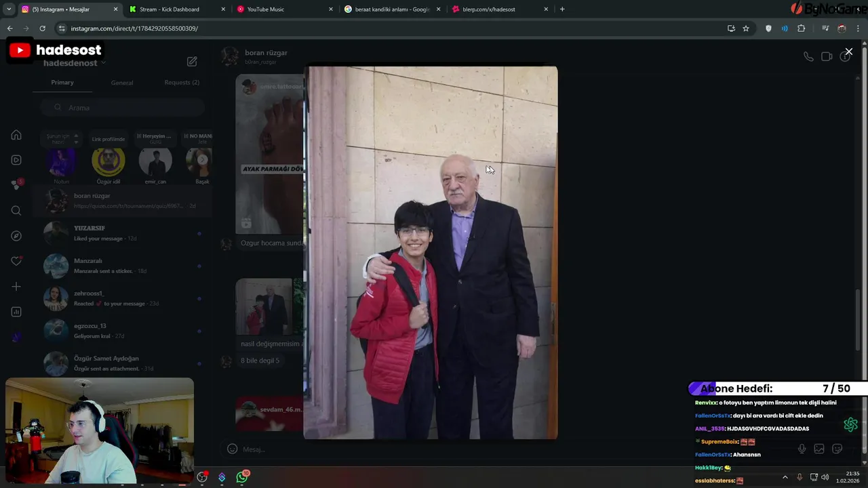The image size is (868, 488).
Task: Bookmark this page with star icon
Action: [746, 28]
